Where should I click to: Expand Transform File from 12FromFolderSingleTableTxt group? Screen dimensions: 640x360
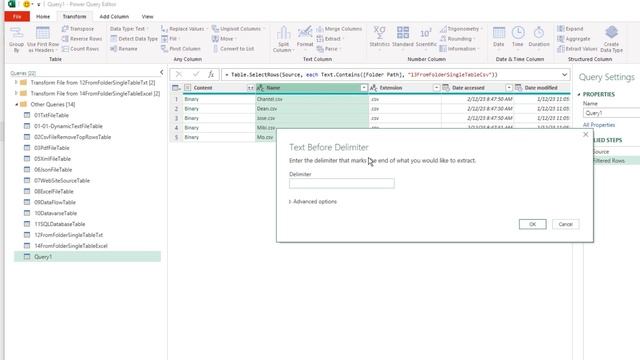tap(16, 82)
